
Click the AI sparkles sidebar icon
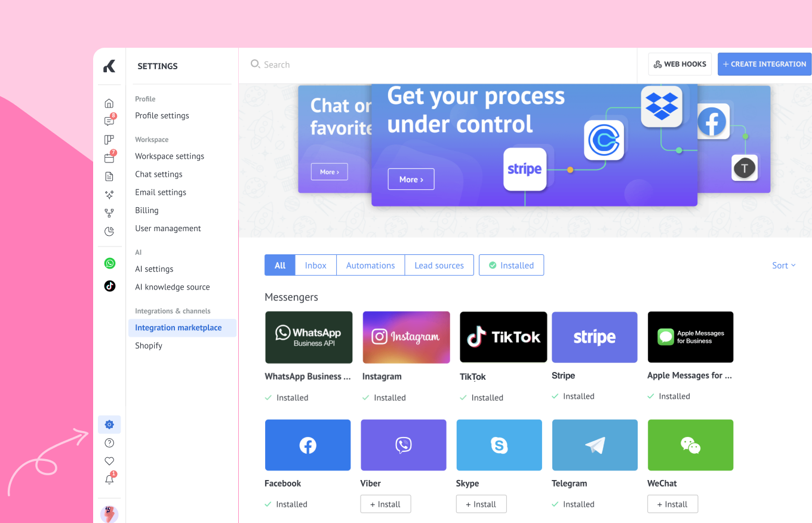pos(109,195)
